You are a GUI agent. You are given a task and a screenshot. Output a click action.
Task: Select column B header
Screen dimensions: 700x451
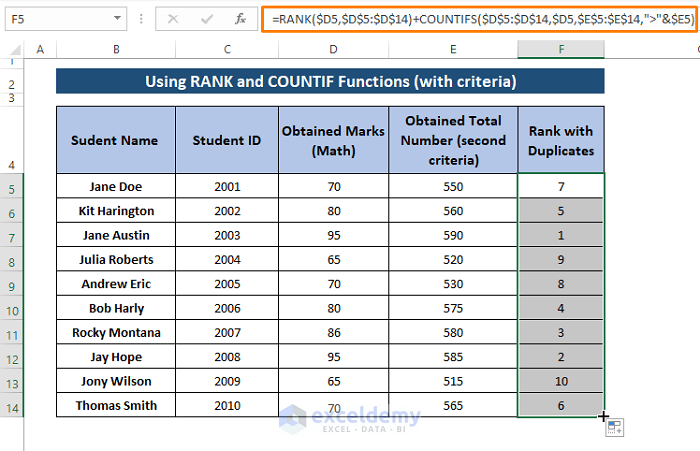(116, 49)
